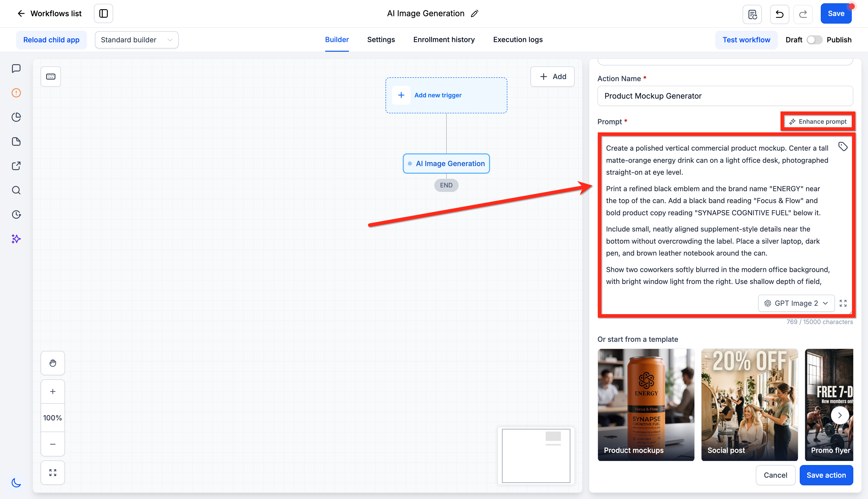The height and width of the screenshot is (499, 868).
Task: Show next templates with the right chevron
Action: coord(840,415)
